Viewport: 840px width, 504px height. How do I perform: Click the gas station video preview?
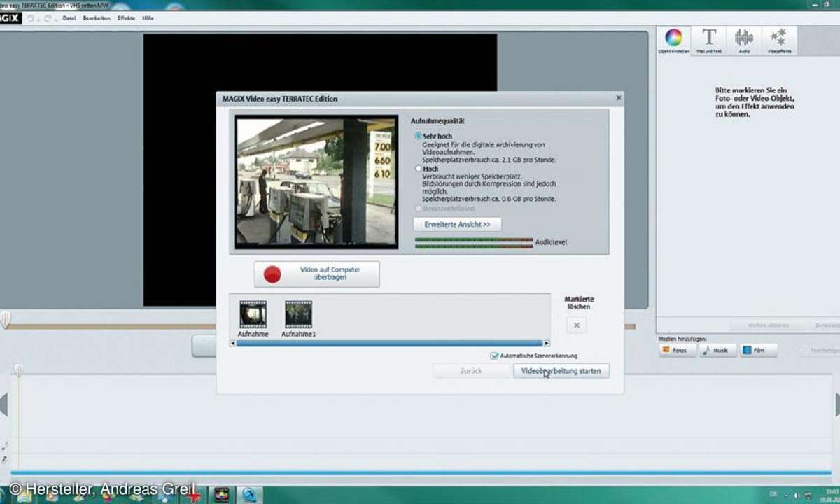(317, 182)
